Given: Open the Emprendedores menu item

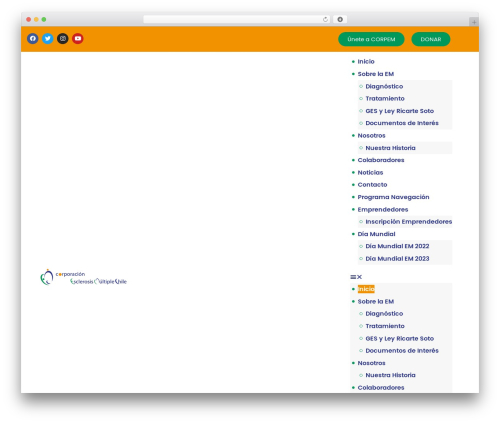Looking at the screenshot, I should coord(383,210).
